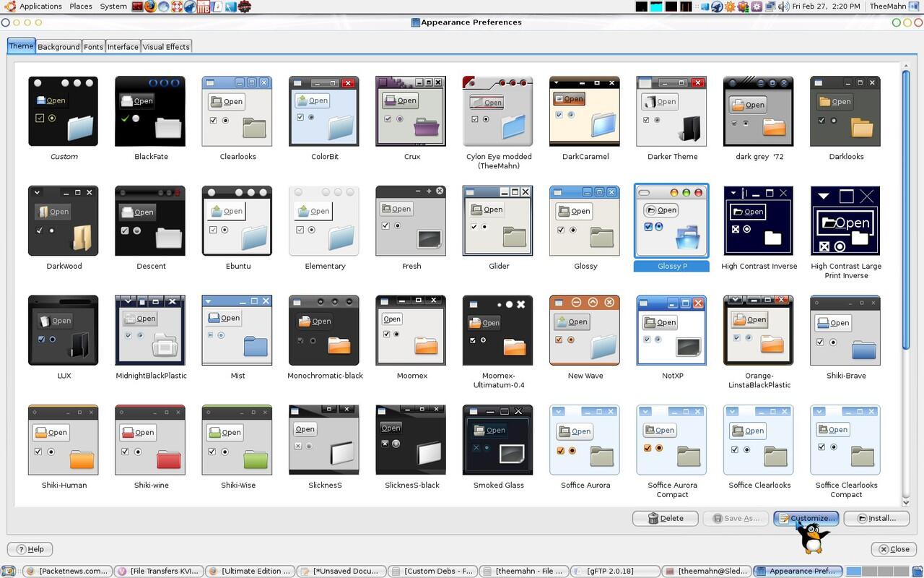Viewport: 924px width, 578px height.
Task: Pick the New Wave theme preview
Action: tap(585, 330)
